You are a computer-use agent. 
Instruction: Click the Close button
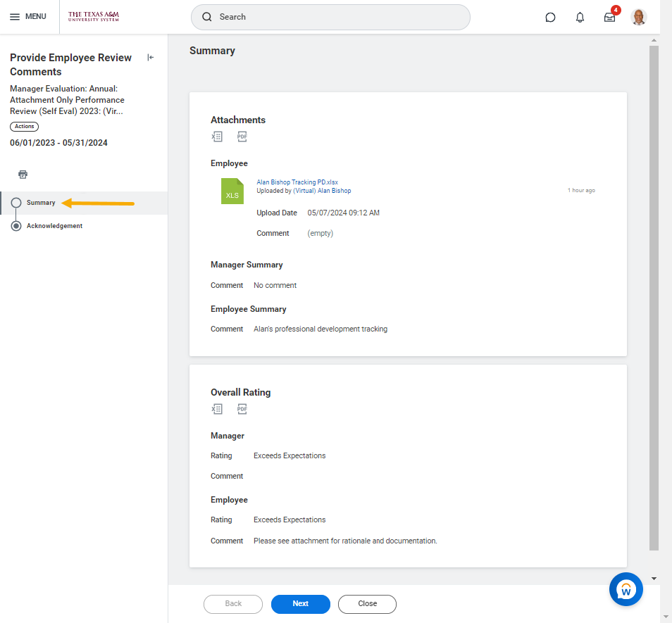tap(367, 604)
